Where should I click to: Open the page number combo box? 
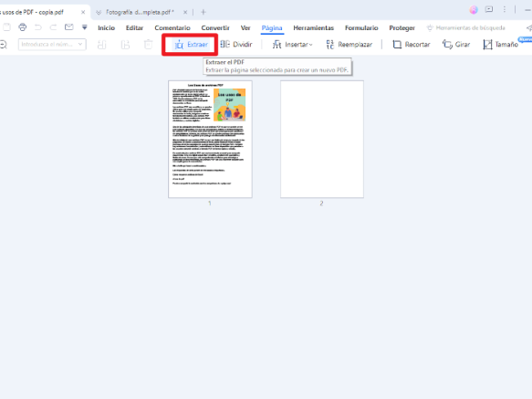point(52,45)
